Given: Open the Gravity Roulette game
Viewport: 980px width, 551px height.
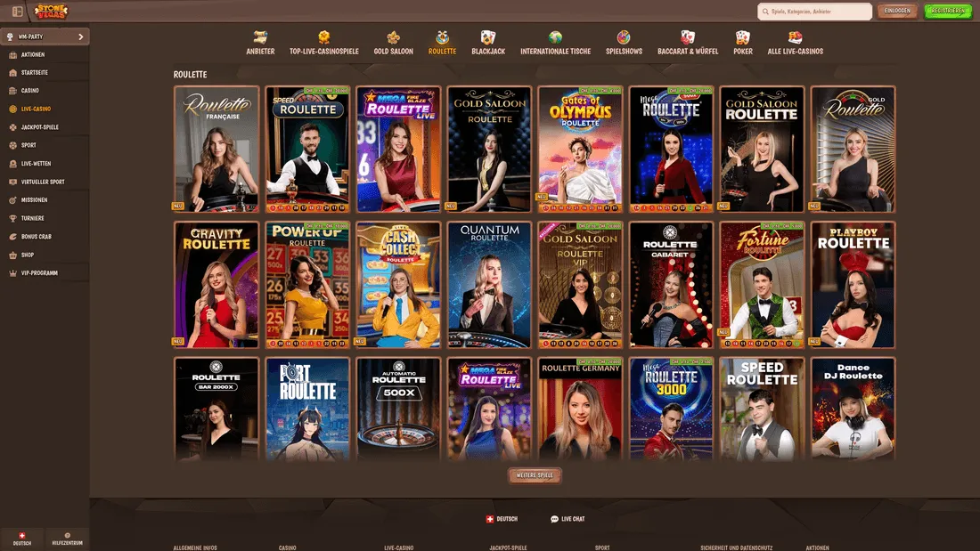Looking at the screenshot, I should click(x=216, y=285).
